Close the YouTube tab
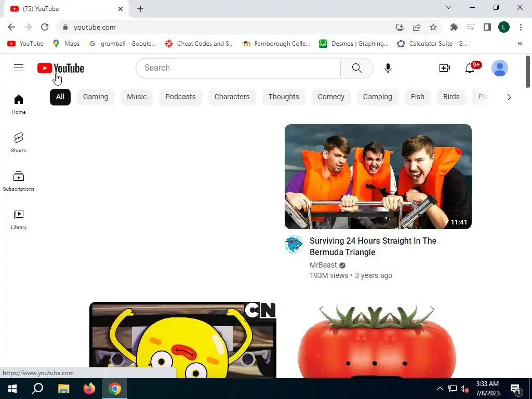Viewport: 532px width, 399px height. coord(121,9)
